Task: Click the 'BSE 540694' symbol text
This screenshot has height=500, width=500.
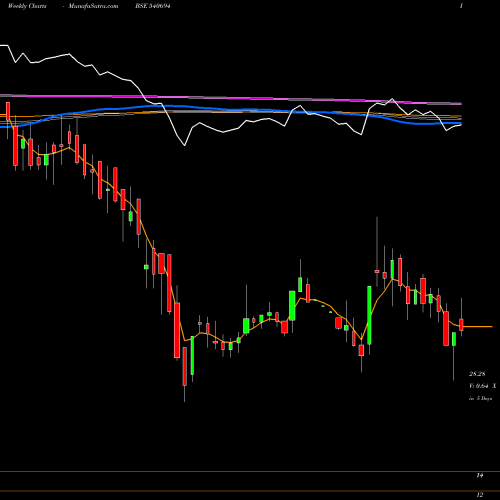Action: pos(153,6)
